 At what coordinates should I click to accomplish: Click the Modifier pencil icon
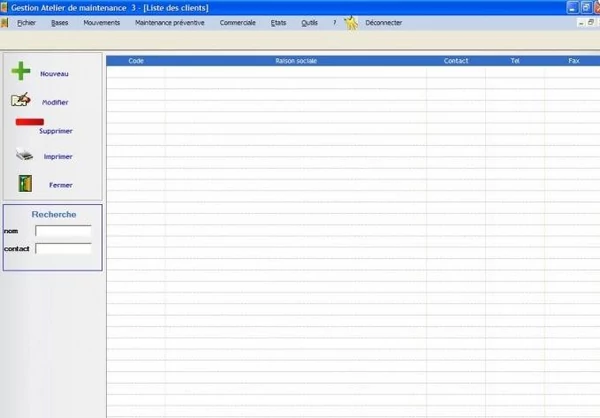pyautogui.click(x=21, y=100)
